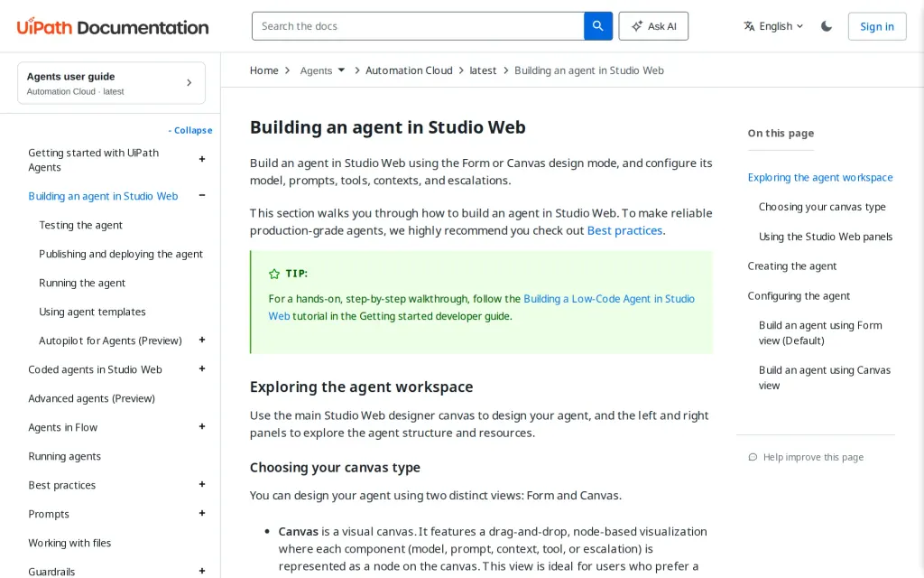Click latest in the breadcrumb
This screenshot has height=578, width=924.
click(483, 70)
